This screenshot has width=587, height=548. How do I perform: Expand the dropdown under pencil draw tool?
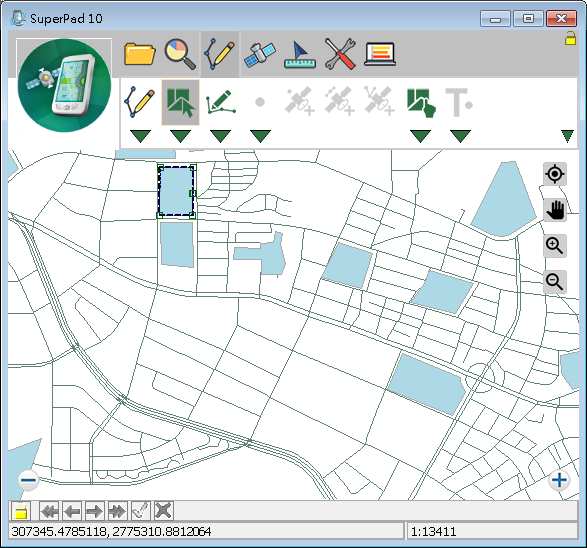140,136
